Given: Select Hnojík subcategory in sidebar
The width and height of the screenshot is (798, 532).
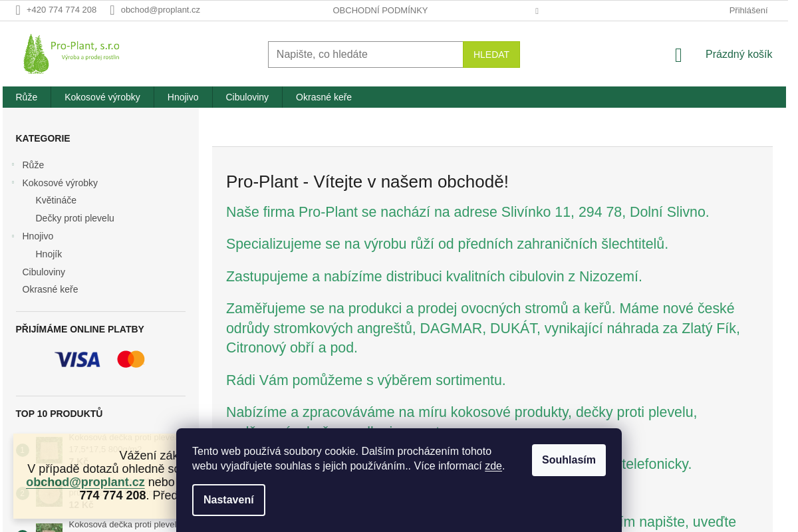Looking at the screenshot, I should coord(49,254).
